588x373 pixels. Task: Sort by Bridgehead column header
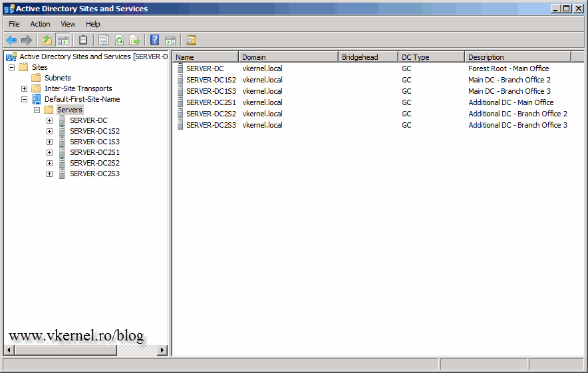(368, 57)
